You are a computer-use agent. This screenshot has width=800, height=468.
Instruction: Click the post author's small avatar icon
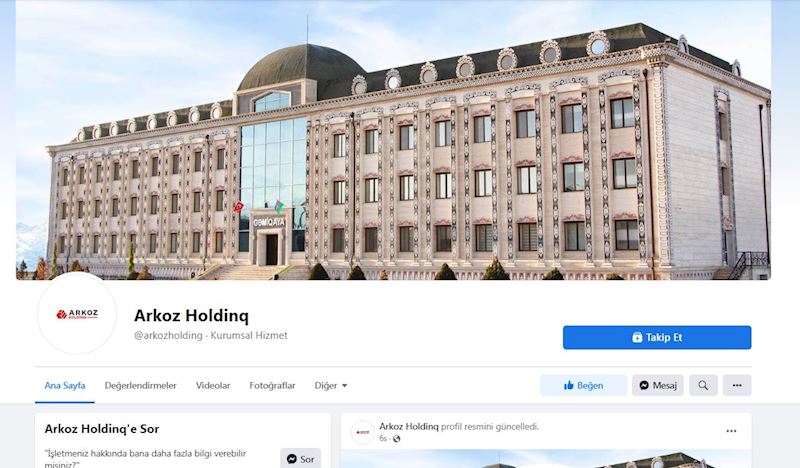(363, 432)
